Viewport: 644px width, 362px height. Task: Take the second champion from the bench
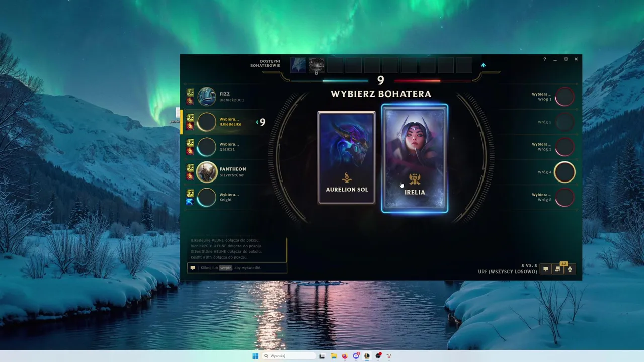(x=316, y=65)
